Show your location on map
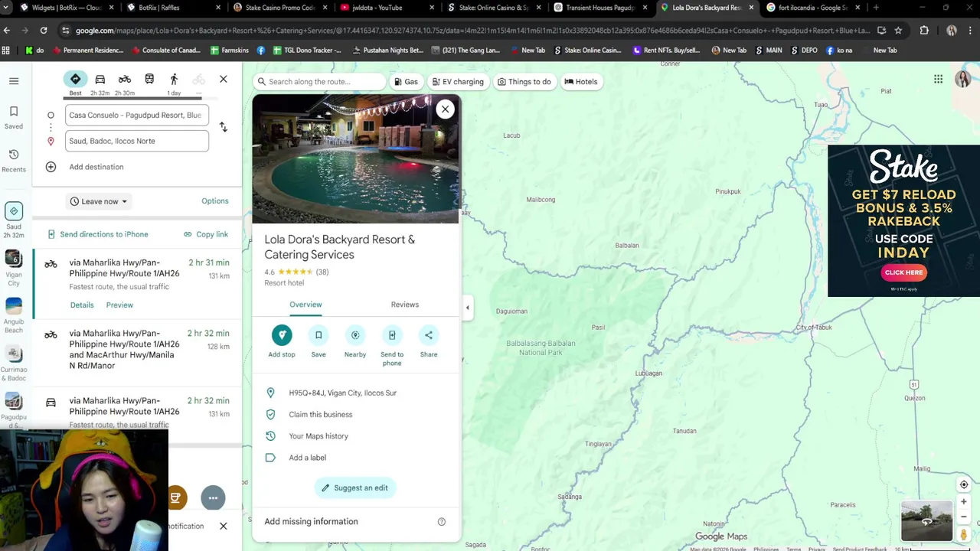 [x=964, y=484]
